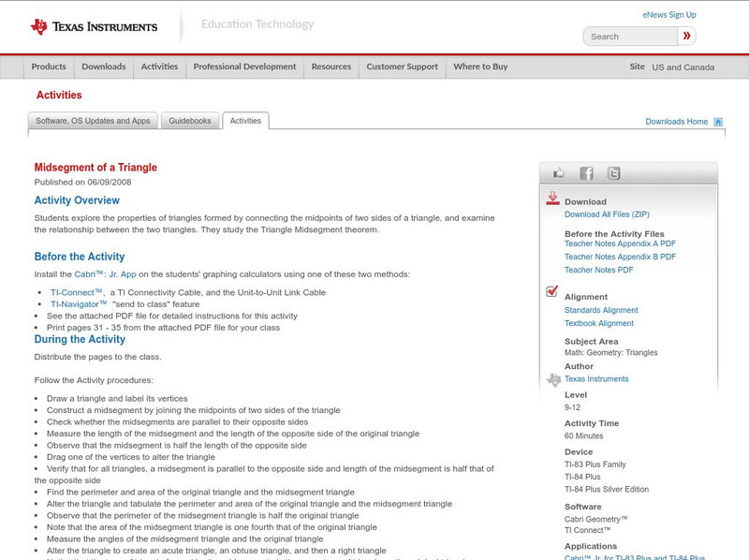Open the Textbook Alignment link
Screen dimensions: 749x560
tap(599, 323)
